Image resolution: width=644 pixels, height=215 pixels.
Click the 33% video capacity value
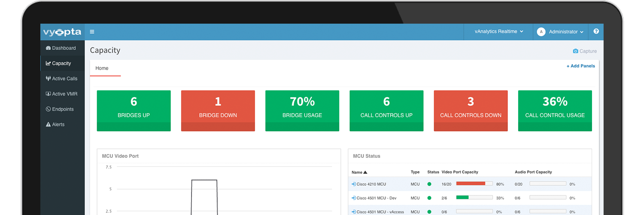pos(500,198)
